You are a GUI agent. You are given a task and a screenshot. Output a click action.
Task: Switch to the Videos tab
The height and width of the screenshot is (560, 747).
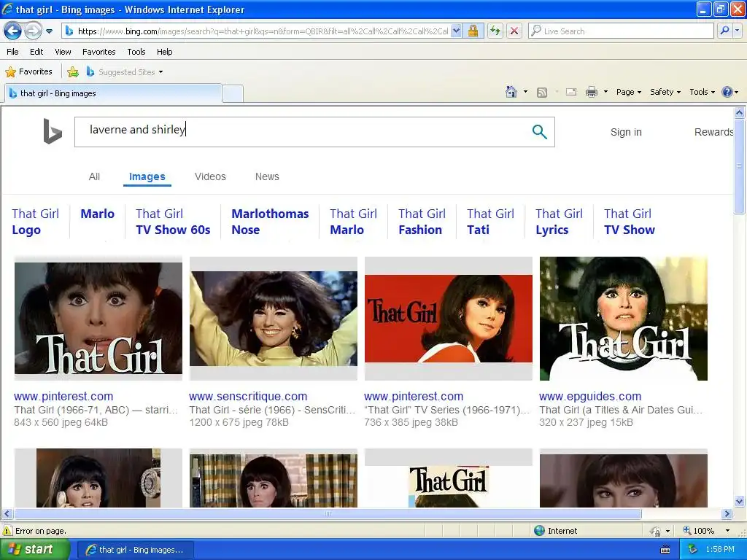click(210, 176)
